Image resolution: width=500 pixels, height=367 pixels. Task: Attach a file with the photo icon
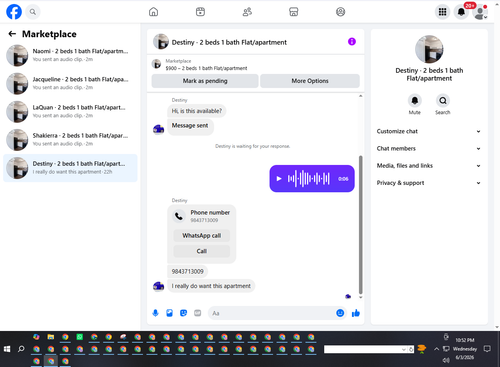point(169,313)
